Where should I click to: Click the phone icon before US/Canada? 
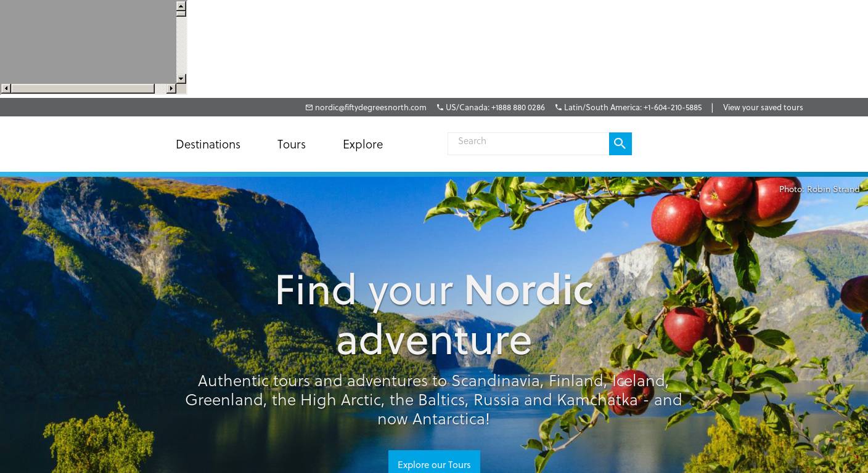coord(440,107)
